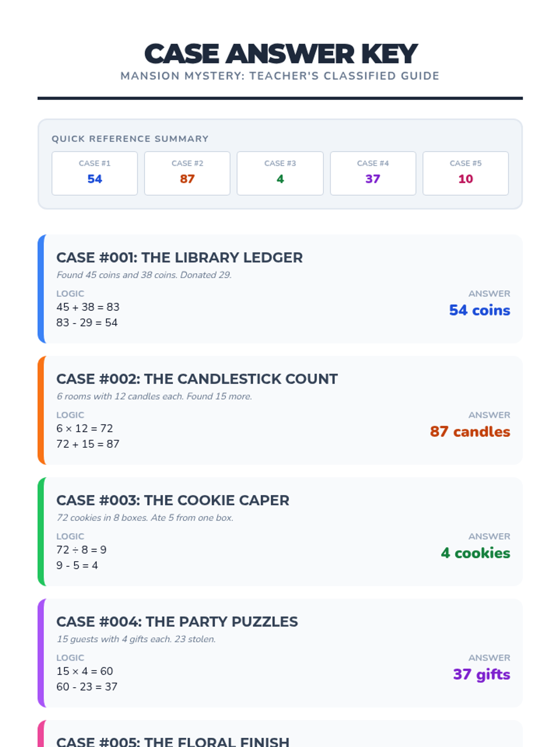Click Case #005: The Floral Finish heading
The width and height of the screenshot is (560, 747).
pyautogui.click(x=173, y=741)
